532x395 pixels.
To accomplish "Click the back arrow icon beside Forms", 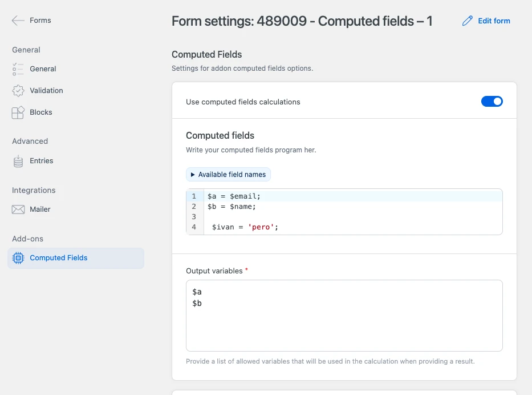I will point(18,21).
